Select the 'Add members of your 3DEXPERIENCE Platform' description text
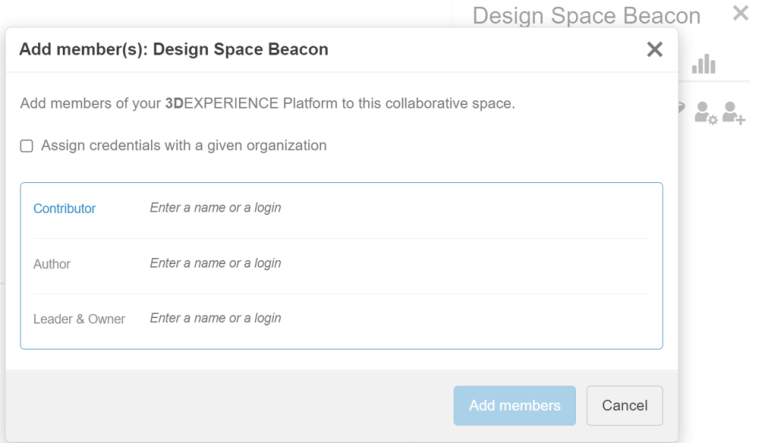The height and width of the screenshot is (443, 768). coord(267,103)
